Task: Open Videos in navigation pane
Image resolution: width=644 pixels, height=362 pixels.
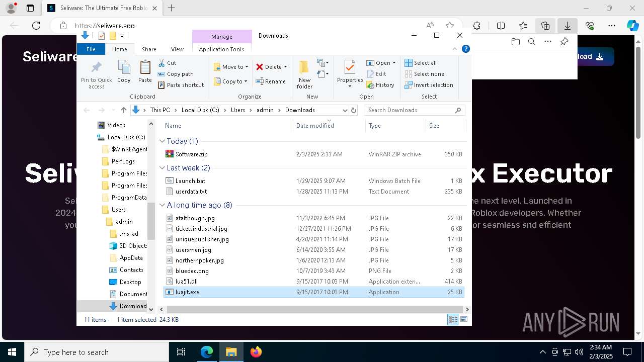Action: [116, 125]
